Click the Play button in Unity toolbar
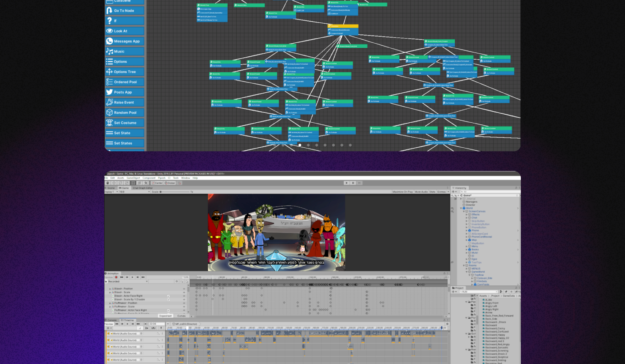Screen dimensions: 625x364 click(346, 183)
